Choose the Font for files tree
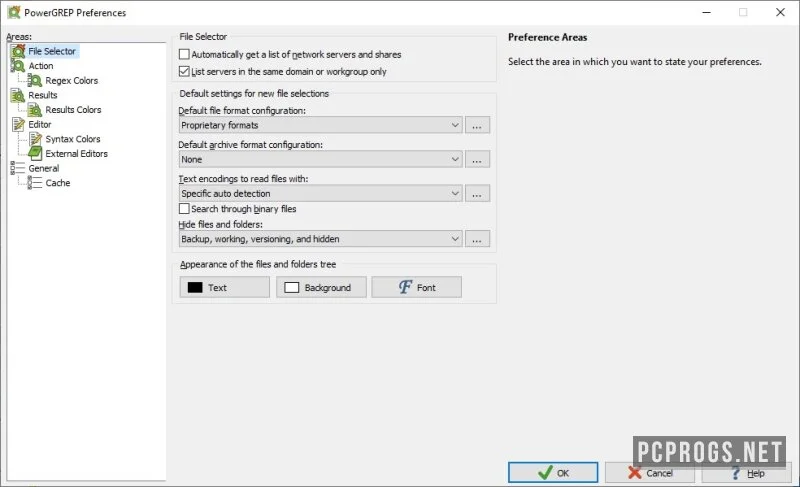 416,287
